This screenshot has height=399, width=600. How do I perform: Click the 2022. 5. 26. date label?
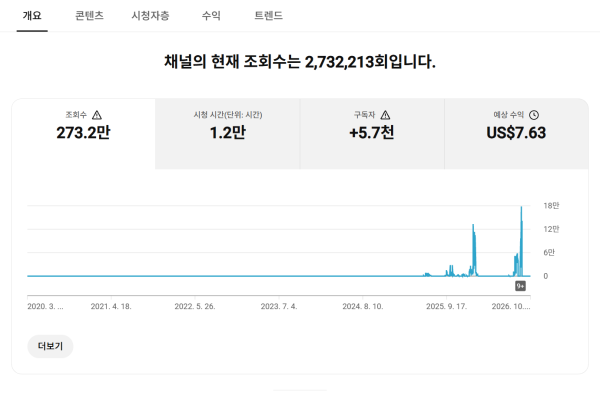tap(195, 306)
